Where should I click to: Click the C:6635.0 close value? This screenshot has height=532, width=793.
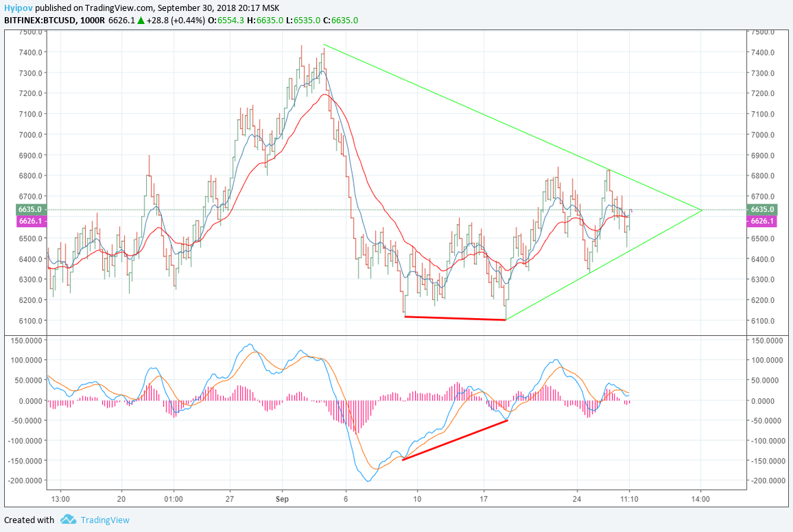pyautogui.click(x=340, y=21)
